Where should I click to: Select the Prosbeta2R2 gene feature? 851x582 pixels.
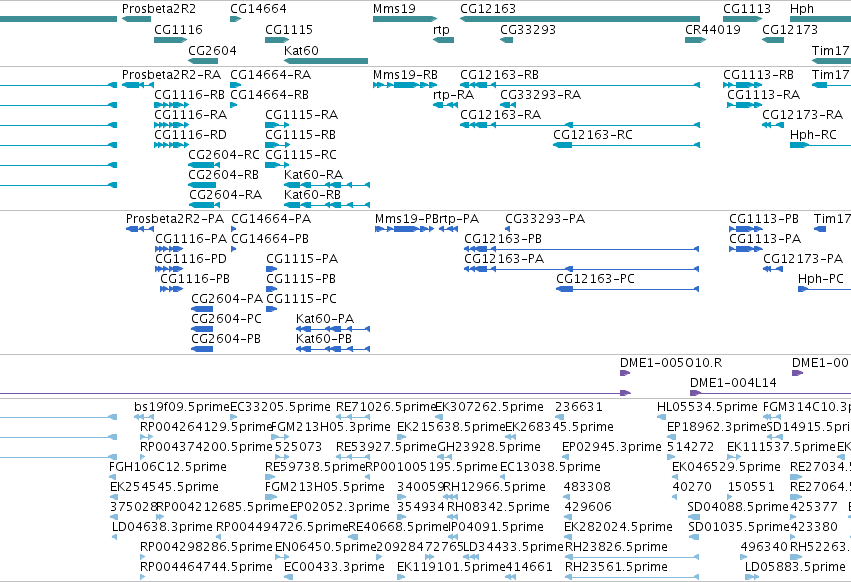tap(136, 19)
